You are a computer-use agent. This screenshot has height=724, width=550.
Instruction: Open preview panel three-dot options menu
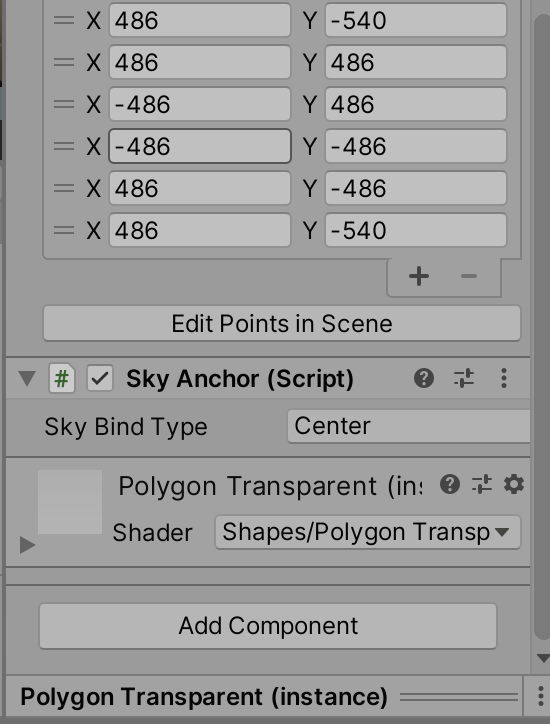(540, 696)
